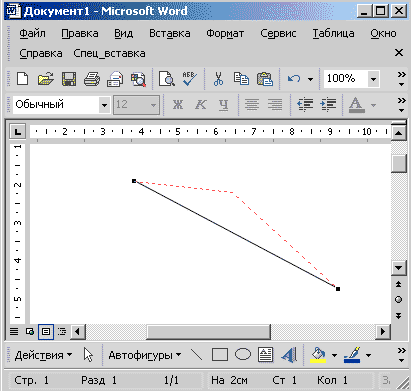Toggle italic formatting К button
Viewport: 411px width, 391px height.
coord(201,105)
